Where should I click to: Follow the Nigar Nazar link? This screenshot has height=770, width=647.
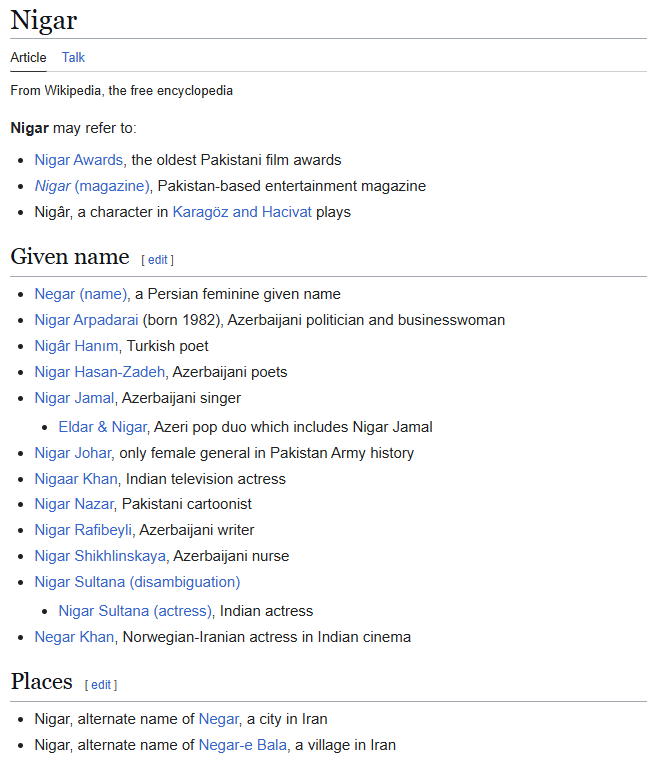(74, 504)
